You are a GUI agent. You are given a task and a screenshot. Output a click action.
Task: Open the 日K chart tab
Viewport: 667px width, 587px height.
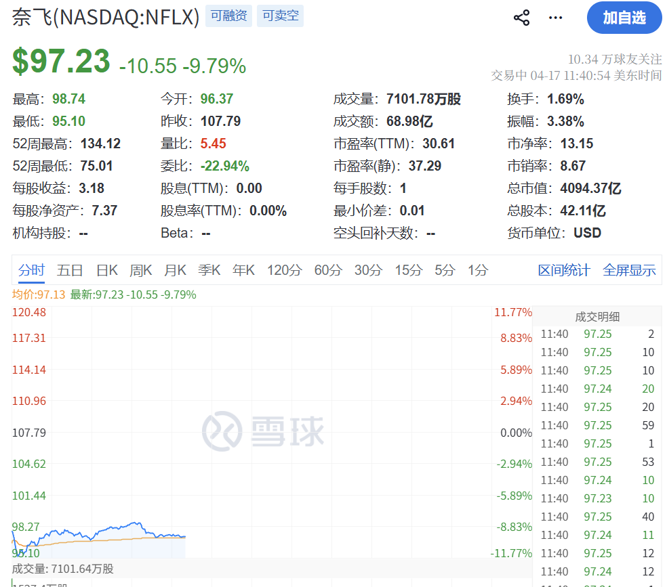(107, 270)
